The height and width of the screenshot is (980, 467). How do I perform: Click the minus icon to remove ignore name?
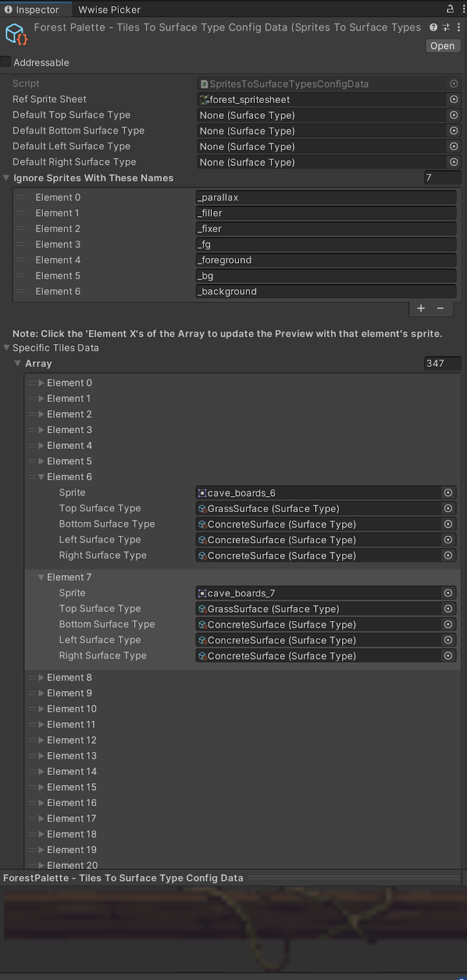click(x=440, y=309)
